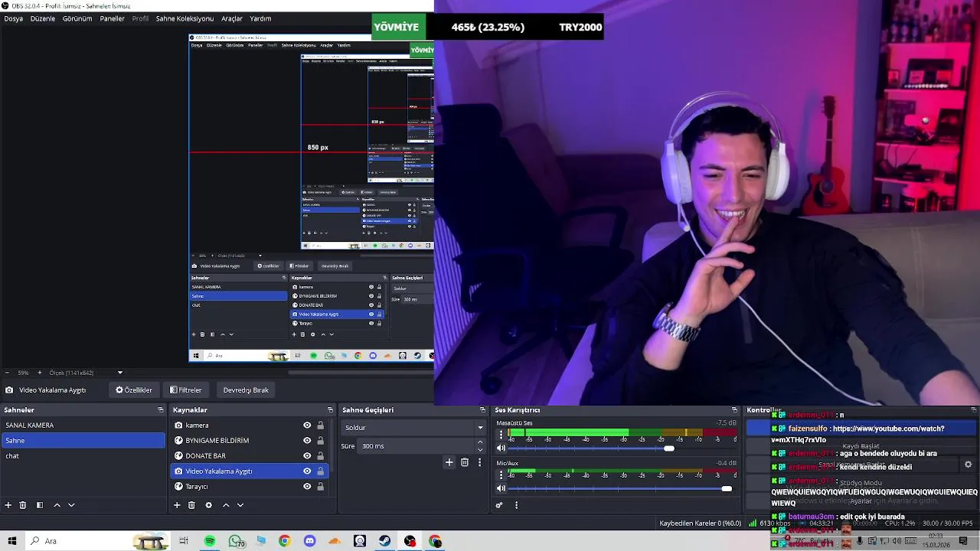Mute the Mic/Aux channel
The image size is (980, 551).
point(501,488)
